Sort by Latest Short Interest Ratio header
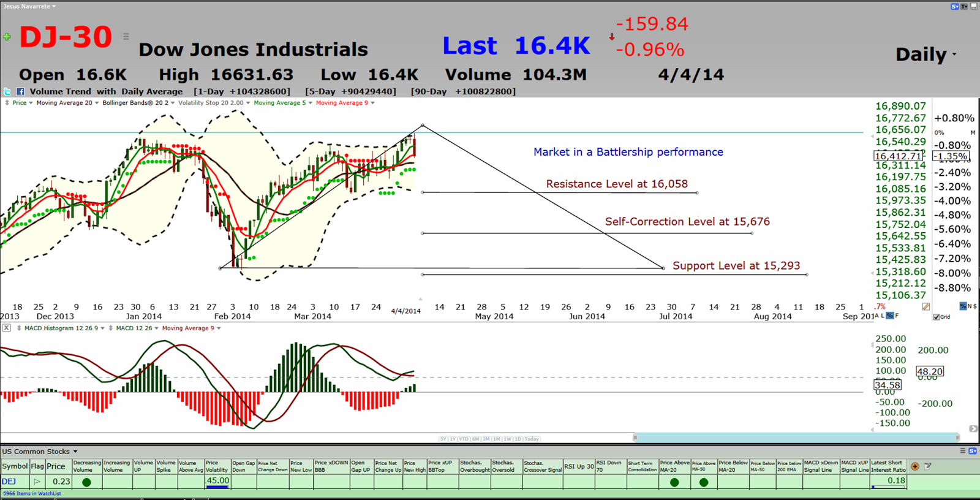This screenshot has height=500, width=980. pos(888,466)
